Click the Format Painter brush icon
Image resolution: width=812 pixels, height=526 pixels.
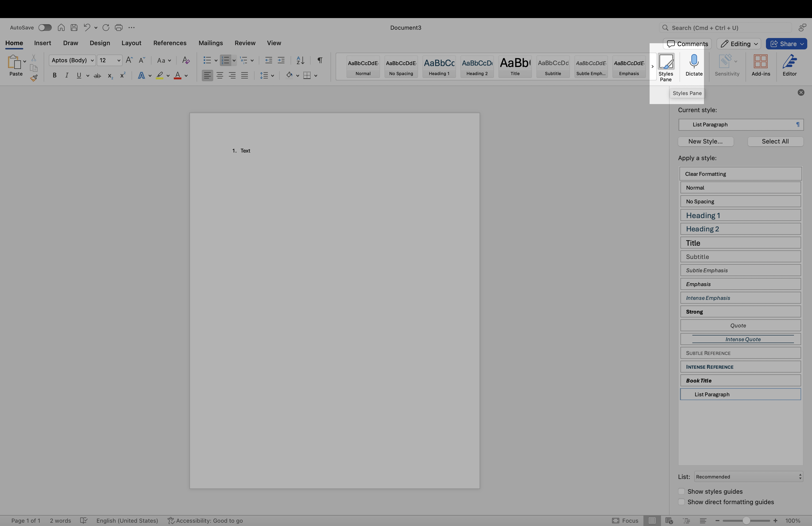click(34, 78)
